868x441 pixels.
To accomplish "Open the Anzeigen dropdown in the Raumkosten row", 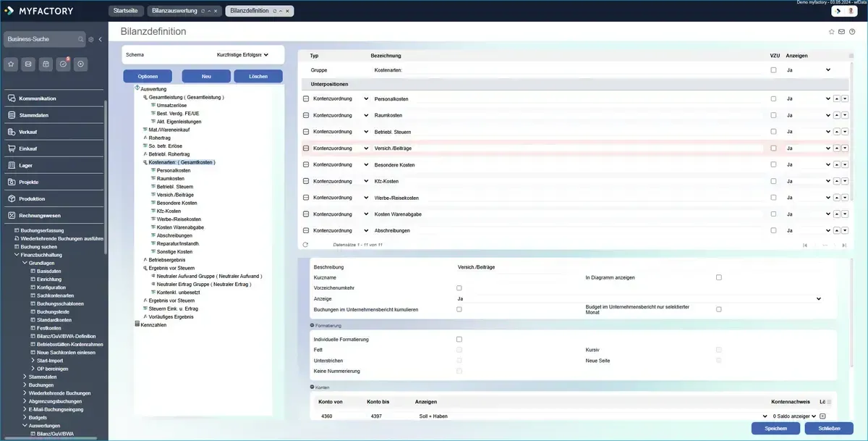I will (827, 115).
